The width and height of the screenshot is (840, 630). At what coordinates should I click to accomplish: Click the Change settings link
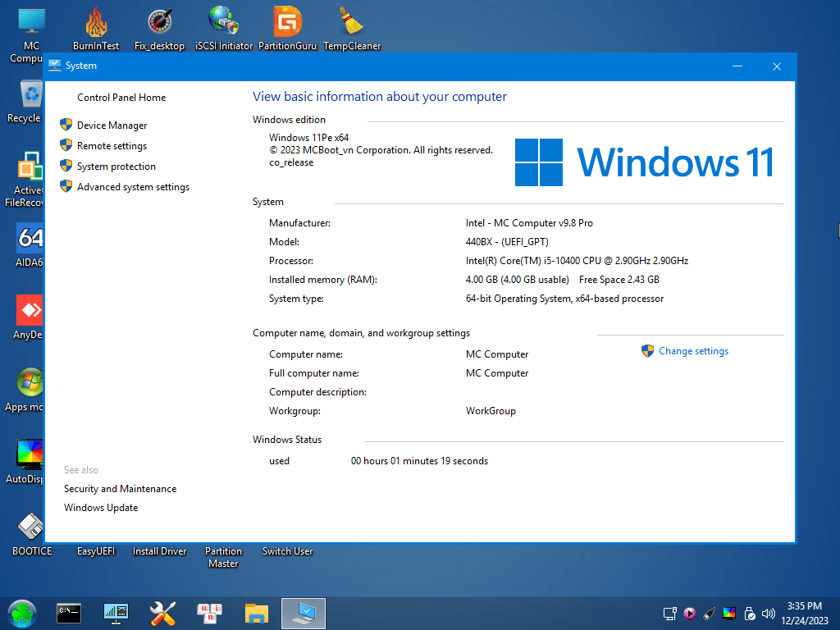[693, 351]
